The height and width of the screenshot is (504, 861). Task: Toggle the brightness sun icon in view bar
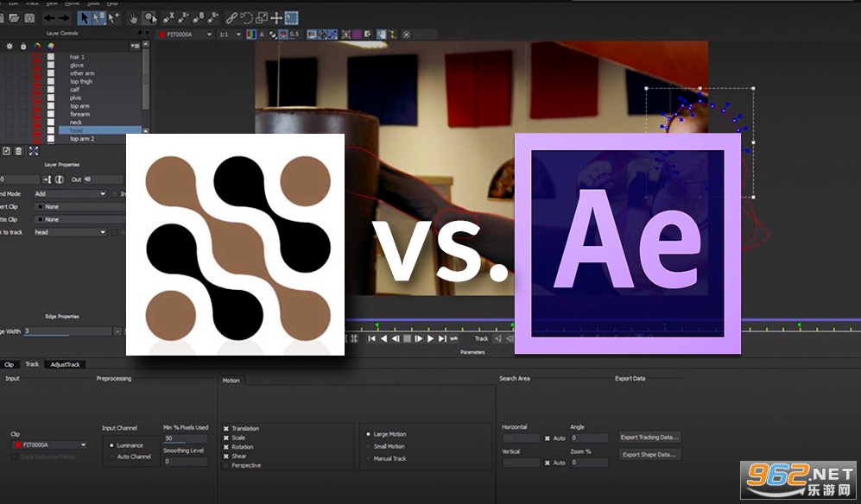[407, 35]
